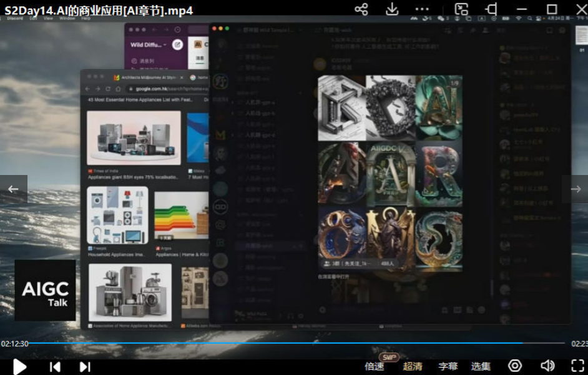
Task: Open the 选集 episode list
Action: pyautogui.click(x=481, y=366)
